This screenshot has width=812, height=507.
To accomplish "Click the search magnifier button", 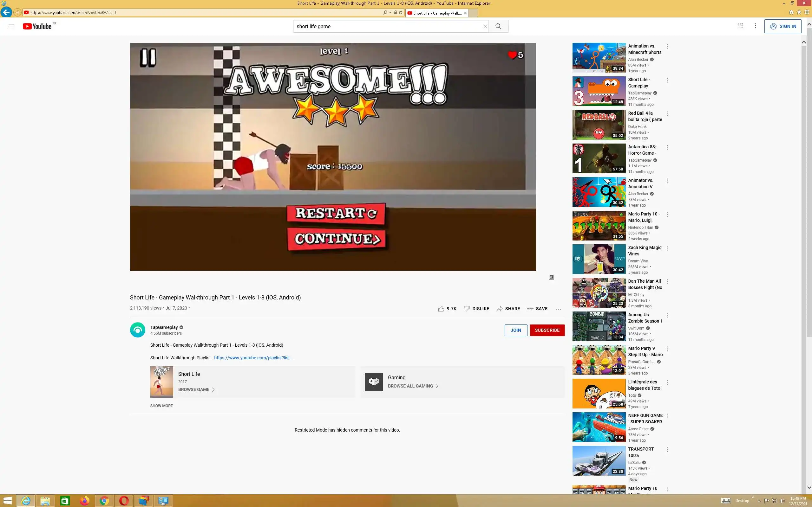I will pyautogui.click(x=498, y=26).
